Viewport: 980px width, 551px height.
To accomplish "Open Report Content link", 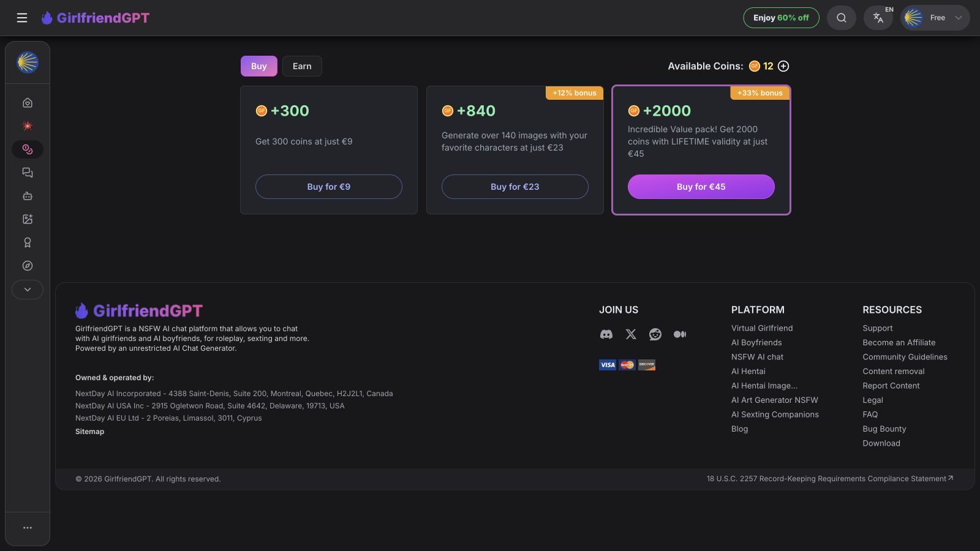I will click(891, 386).
